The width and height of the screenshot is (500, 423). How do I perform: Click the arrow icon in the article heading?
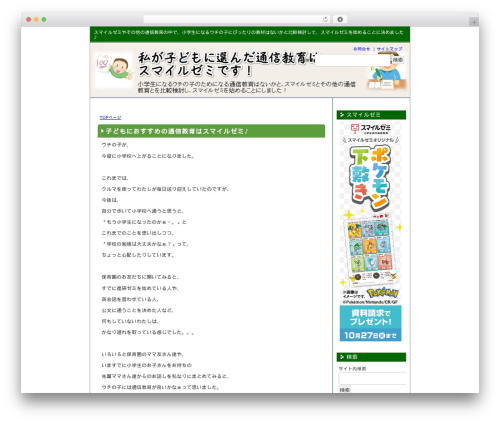tap(102, 131)
